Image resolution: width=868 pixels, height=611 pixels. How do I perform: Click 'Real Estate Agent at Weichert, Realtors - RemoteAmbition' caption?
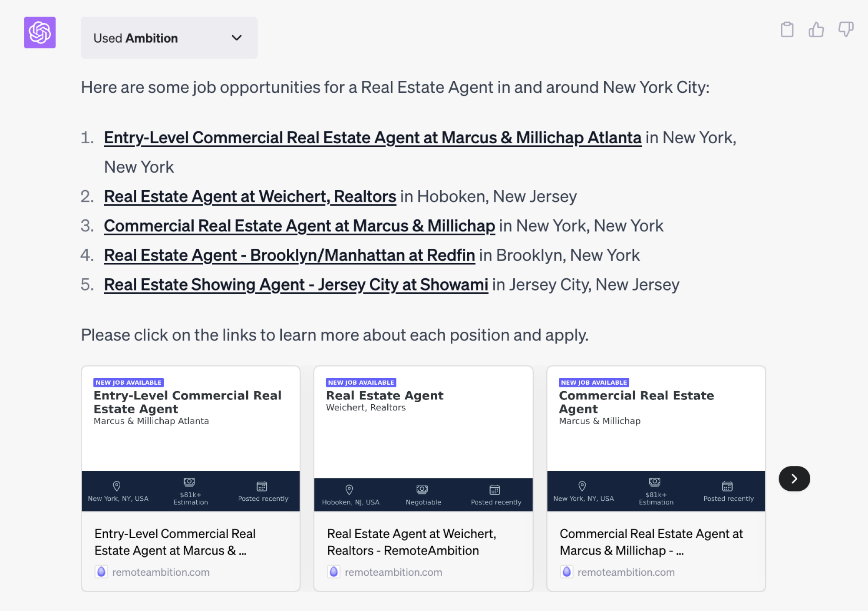pyautogui.click(x=412, y=542)
